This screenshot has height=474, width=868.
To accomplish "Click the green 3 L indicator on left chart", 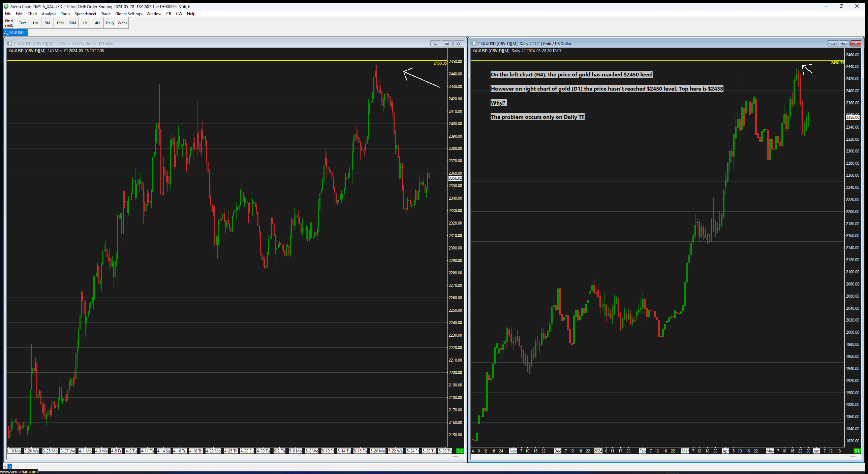I will 460,451.
